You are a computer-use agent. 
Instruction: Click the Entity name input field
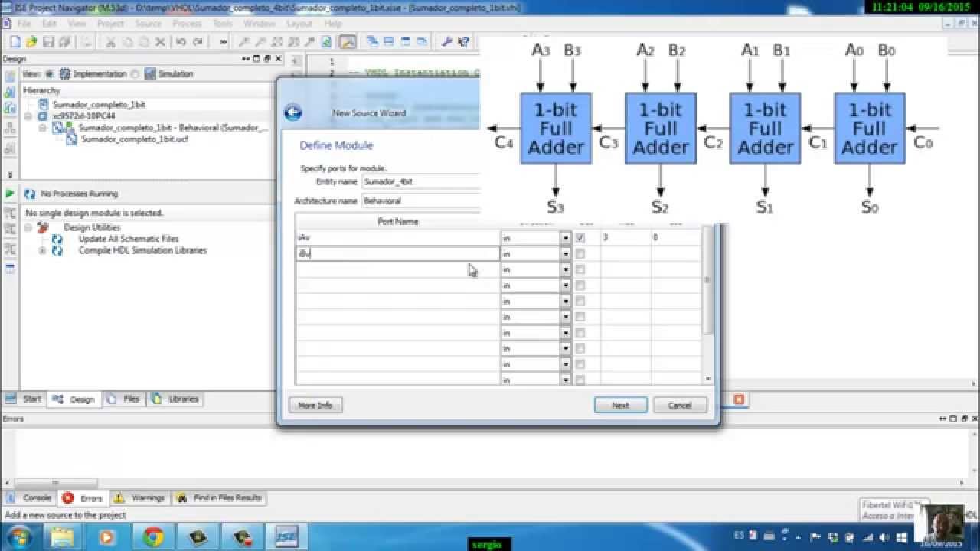(420, 181)
